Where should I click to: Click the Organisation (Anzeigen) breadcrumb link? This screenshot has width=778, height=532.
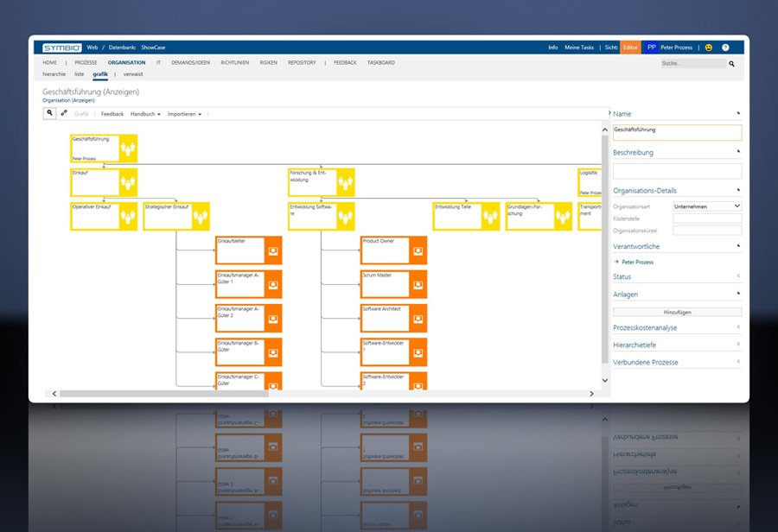coord(68,100)
